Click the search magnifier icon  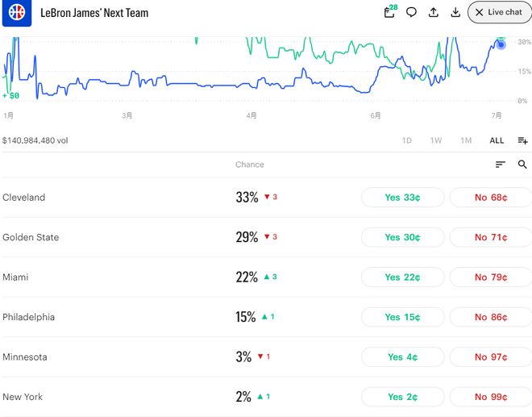pos(522,165)
